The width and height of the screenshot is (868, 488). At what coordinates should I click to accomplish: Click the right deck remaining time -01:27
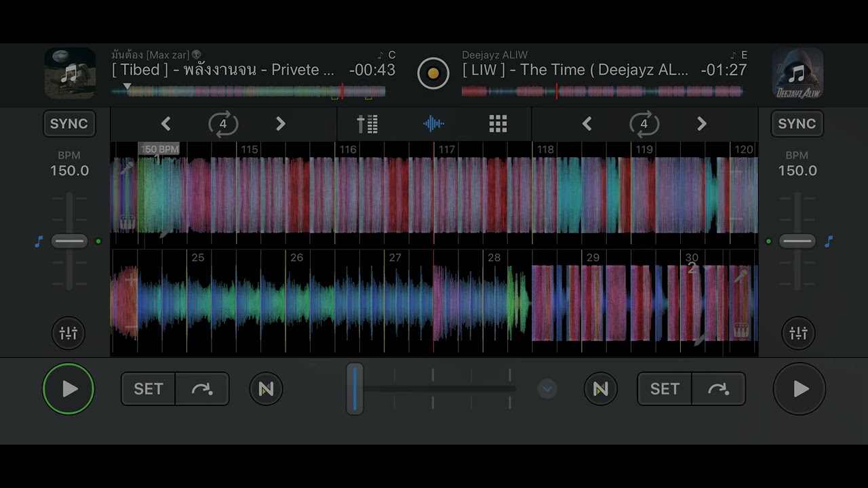(x=724, y=70)
